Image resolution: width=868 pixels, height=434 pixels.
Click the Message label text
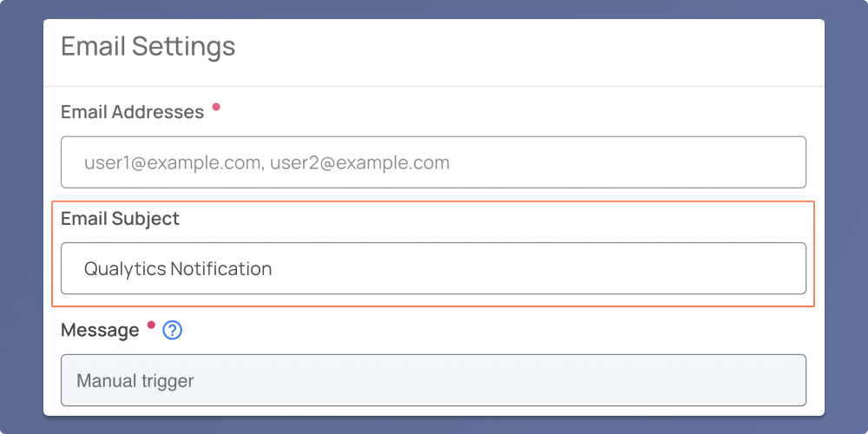coord(100,331)
